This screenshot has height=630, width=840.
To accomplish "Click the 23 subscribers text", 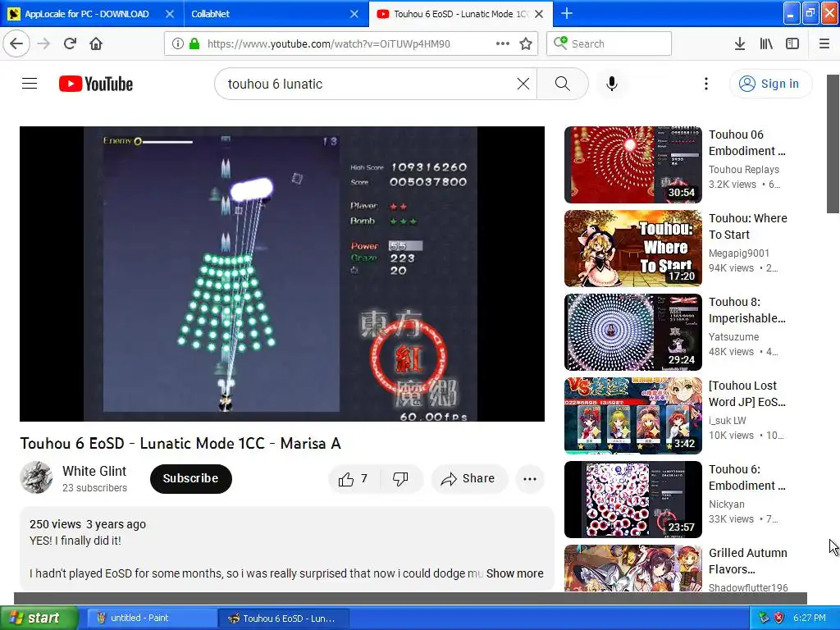I will coord(94,487).
